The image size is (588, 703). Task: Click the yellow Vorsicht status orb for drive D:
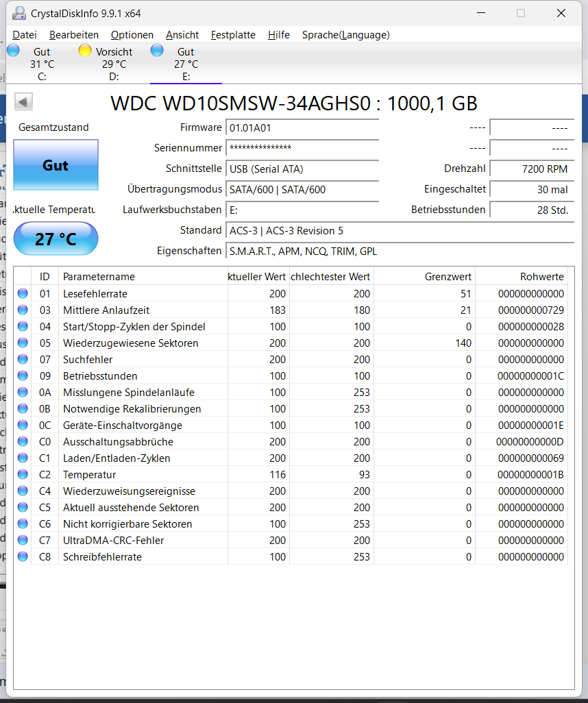(85, 50)
